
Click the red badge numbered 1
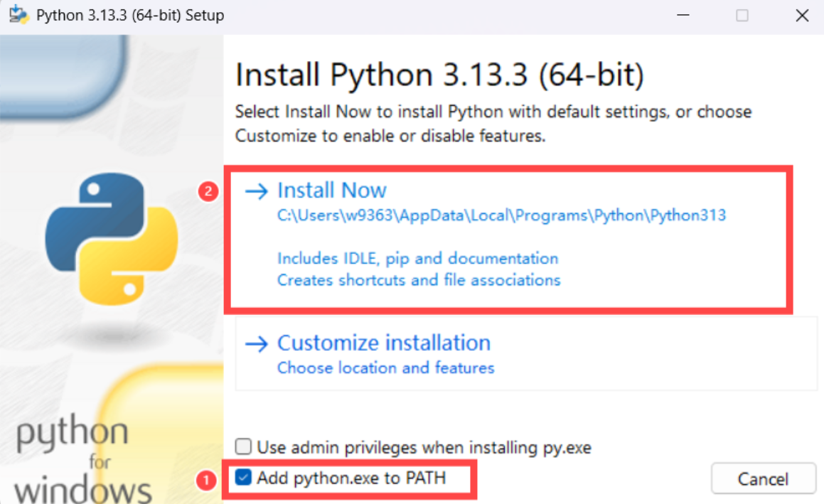[205, 480]
